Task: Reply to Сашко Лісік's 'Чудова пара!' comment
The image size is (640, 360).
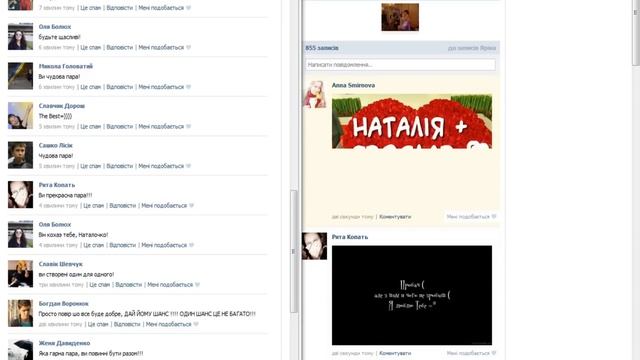Action: (120, 166)
